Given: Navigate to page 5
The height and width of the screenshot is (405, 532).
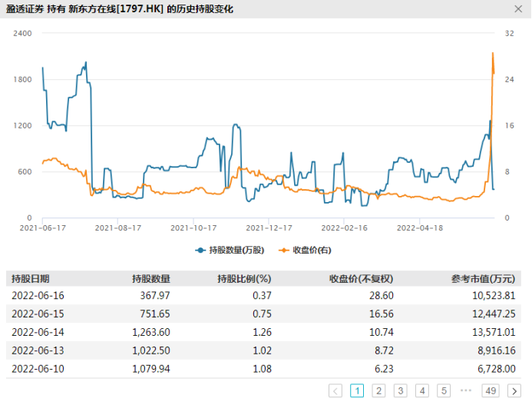Looking at the screenshot, I should click(x=444, y=390).
